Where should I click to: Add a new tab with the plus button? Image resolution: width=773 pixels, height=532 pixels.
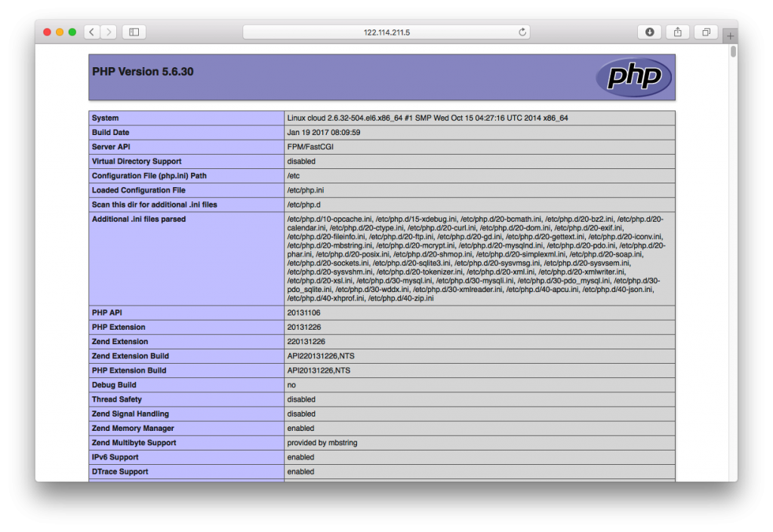pyautogui.click(x=730, y=36)
